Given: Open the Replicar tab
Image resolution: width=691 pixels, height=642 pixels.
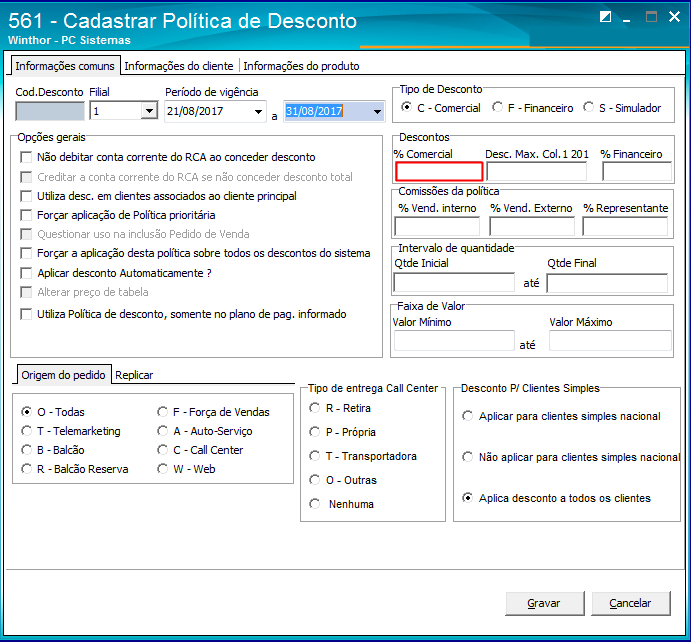Looking at the screenshot, I should pos(134,375).
